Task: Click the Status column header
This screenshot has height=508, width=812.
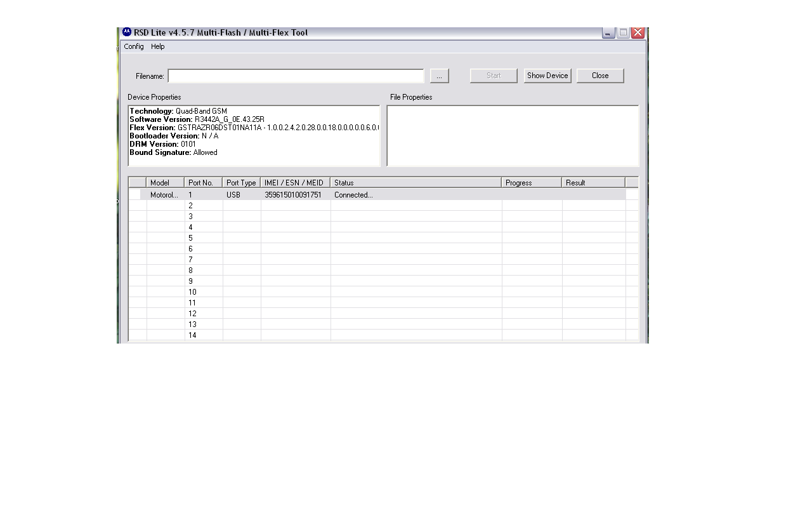Action: coord(416,183)
